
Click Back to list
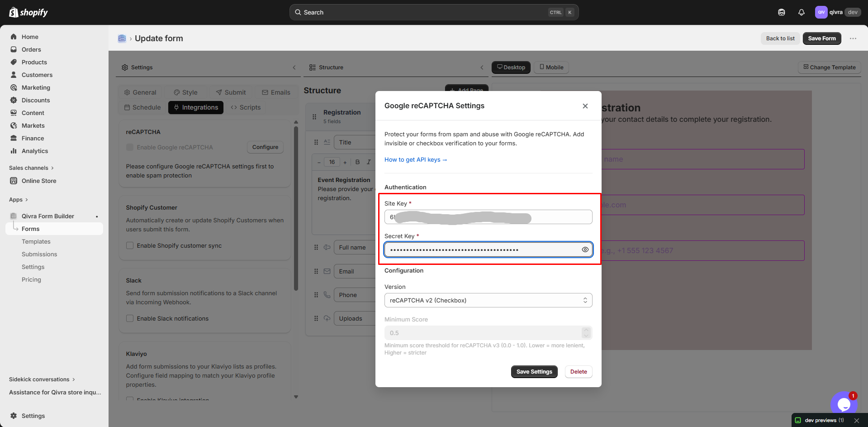[x=780, y=38]
